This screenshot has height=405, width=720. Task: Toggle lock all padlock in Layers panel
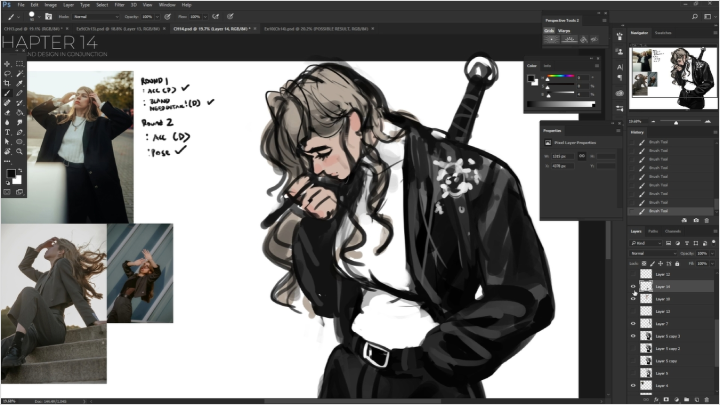pos(677,264)
